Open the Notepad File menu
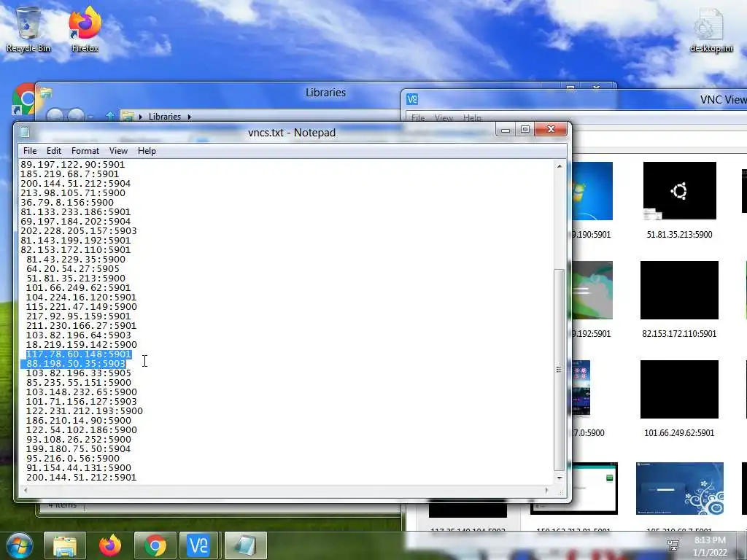The height and width of the screenshot is (560, 747). tap(29, 150)
